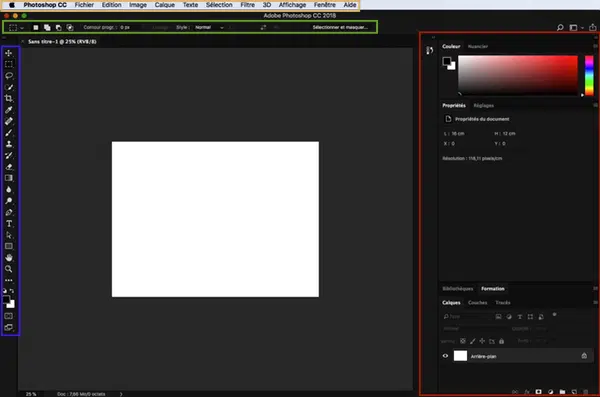The height and width of the screenshot is (397, 600).
Task: Select the Rectangular Marquee tool in toolbar
Action: coord(8,64)
